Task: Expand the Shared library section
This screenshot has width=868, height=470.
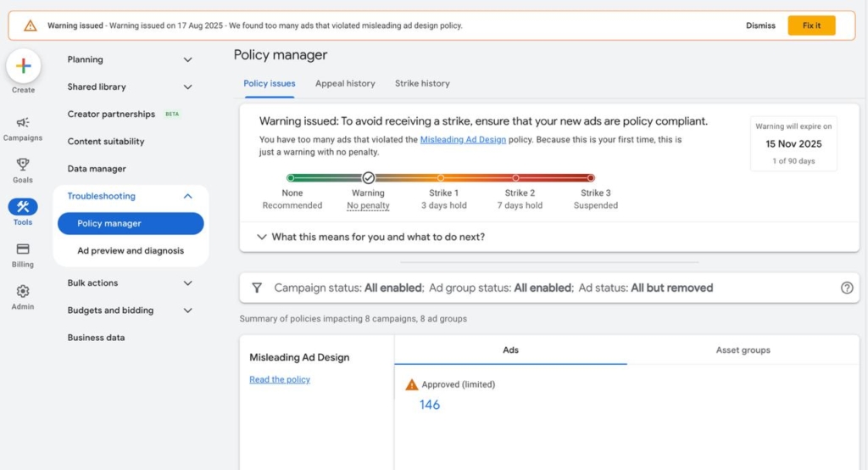Action: [x=187, y=87]
